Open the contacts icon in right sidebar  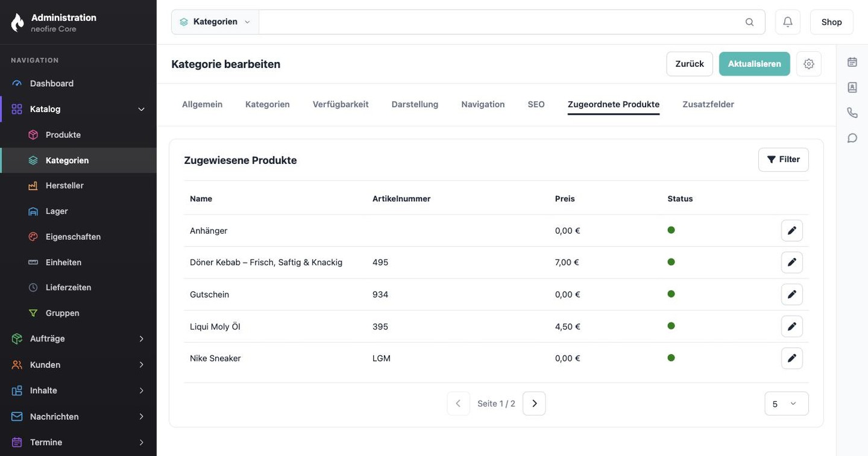point(852,87)
